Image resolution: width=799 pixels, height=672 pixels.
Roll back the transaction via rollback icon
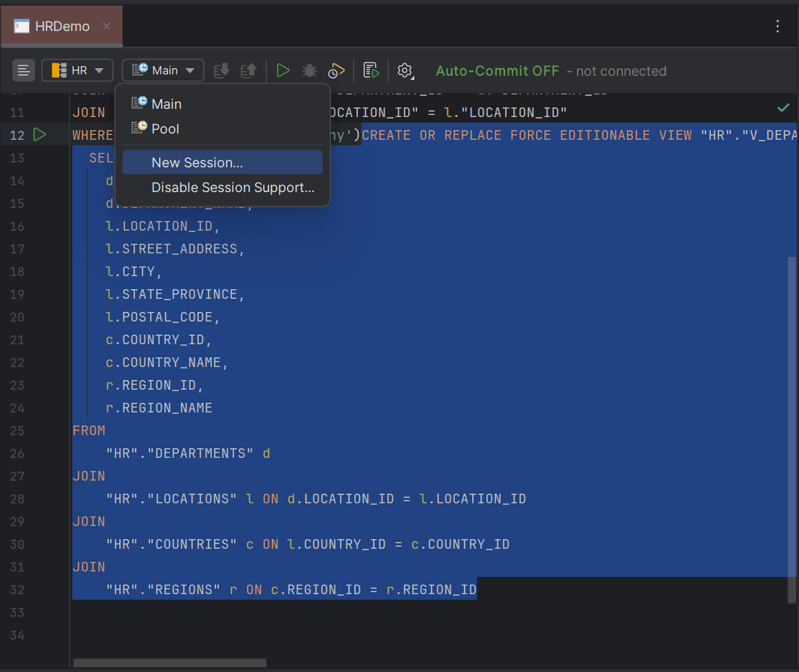[x=248, y=70]
